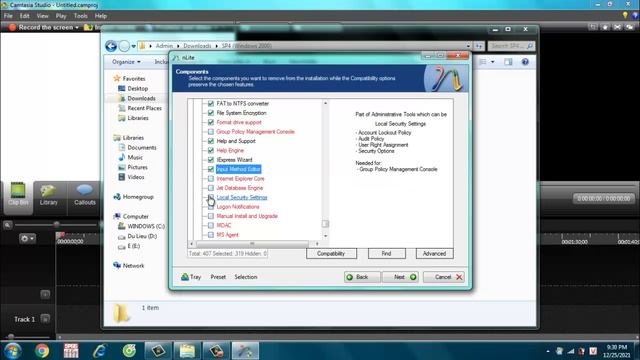The height and width of the screenshot is (360, 640).
Task: Toggle Track 1 lock icon
Action: [x=45, y=319]
